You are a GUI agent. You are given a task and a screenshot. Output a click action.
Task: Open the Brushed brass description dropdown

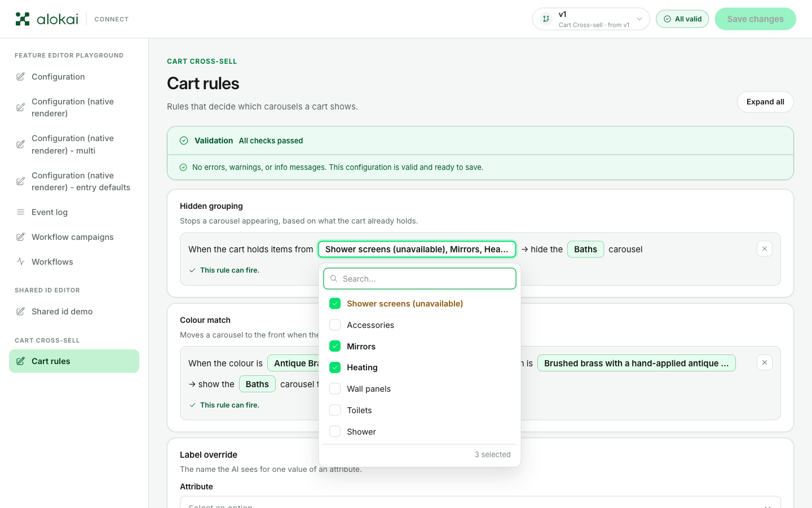coord(636,364)
